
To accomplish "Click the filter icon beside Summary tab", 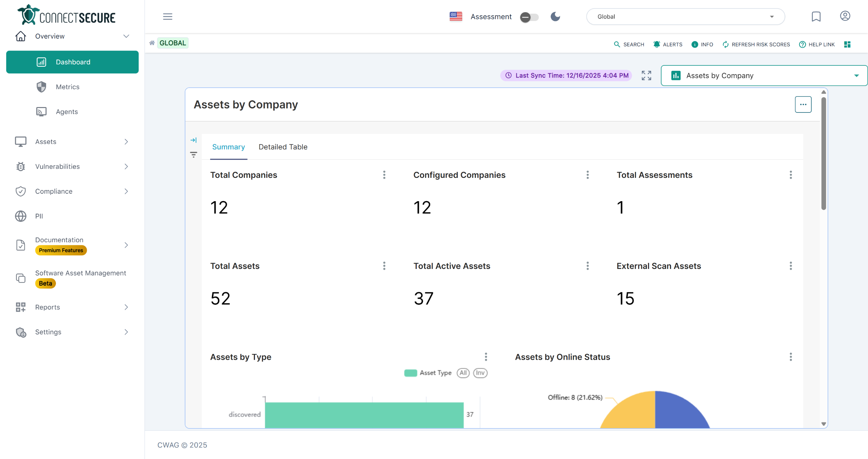I will pyautogui.click(x=194, y=155).
